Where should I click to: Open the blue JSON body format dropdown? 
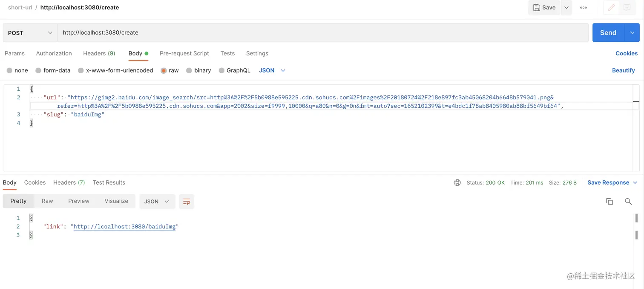click(272, 70)
